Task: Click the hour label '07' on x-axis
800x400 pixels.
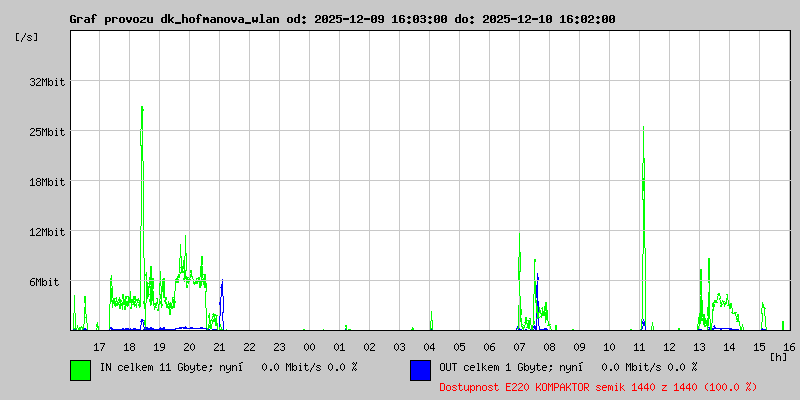Action: coord(520,347)
